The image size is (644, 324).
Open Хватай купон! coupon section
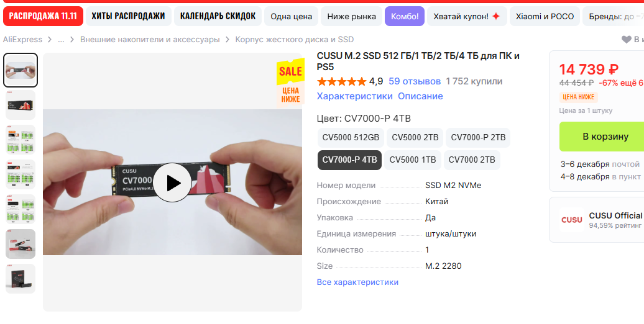(x=467, y=16)
